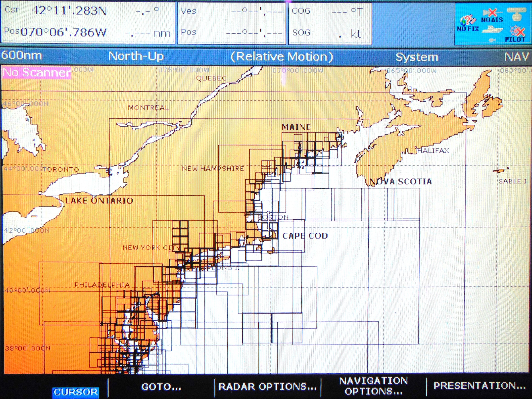Click the red X over the AIS satellite
This screenshot has height=399, width=532.
click(492, 12)
